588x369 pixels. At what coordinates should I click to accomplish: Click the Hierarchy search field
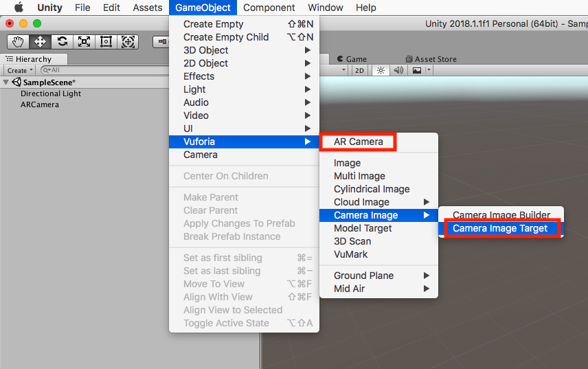pyautogui.click(x=103, y=70)
